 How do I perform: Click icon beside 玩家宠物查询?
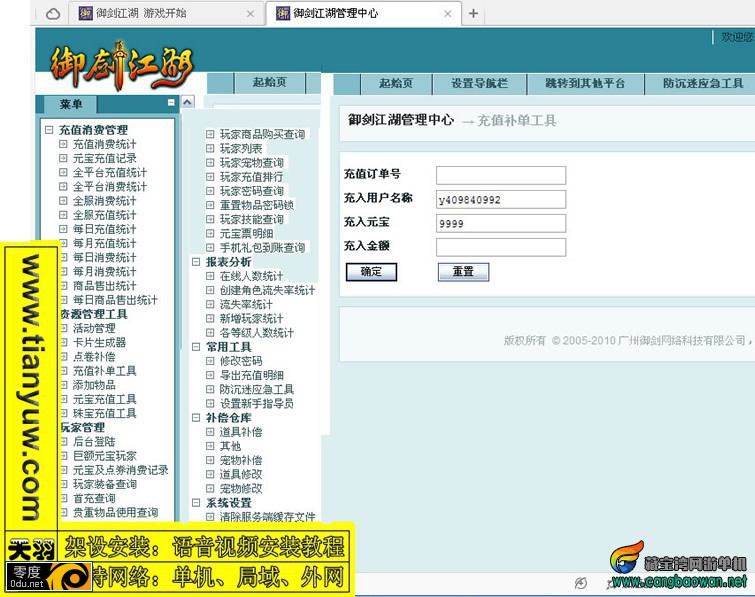pyautogui.click(x=210, y=163)
